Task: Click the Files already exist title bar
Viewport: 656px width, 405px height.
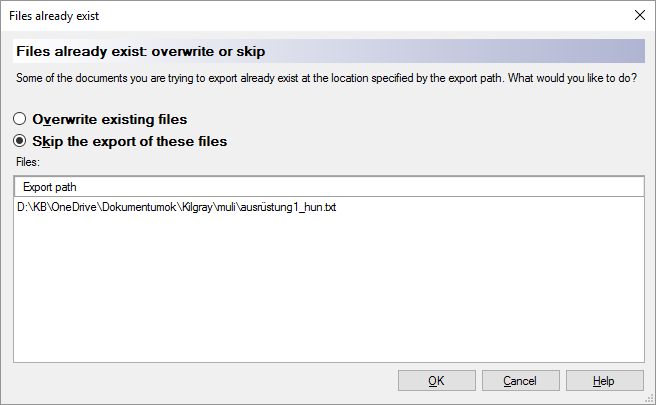Action: point(300,16)
